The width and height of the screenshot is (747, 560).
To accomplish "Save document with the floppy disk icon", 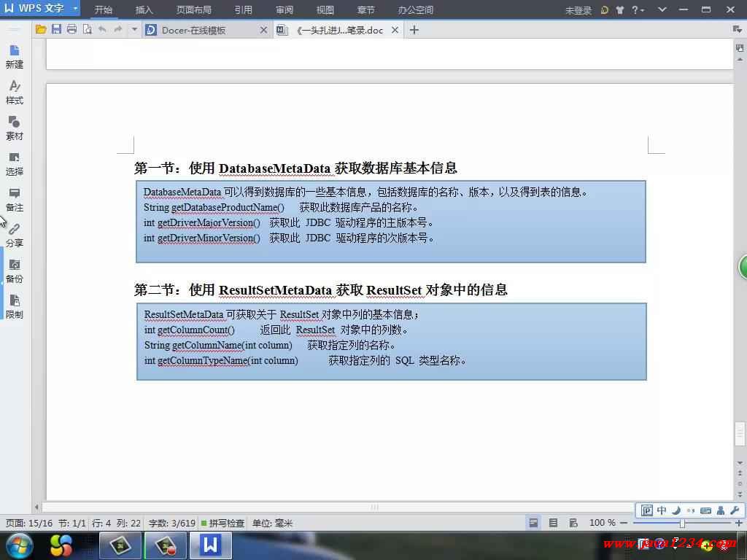I will (56, 29).
